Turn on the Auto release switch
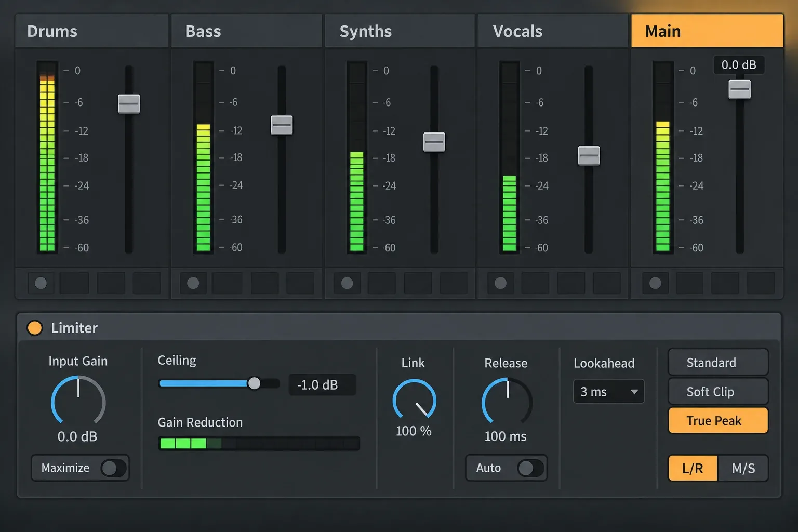This screenshot has height=532, width=798. (x=530, y=468)
